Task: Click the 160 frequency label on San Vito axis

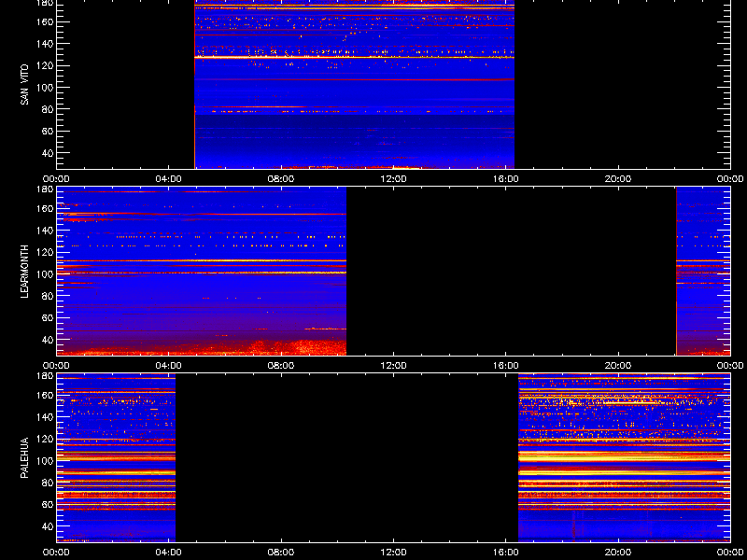Action: (45, 21)
